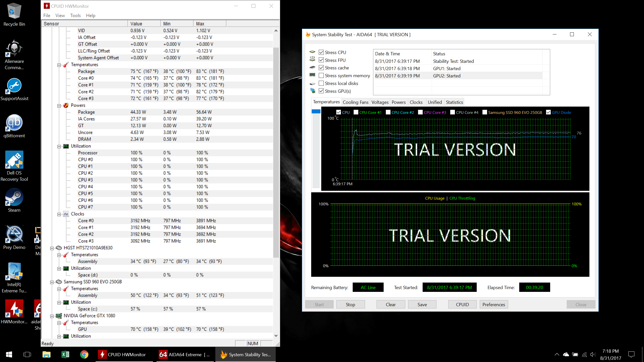Collapse CPU Temperatures tree node
This screenshot has width=644, height=362.
(59, 65)
